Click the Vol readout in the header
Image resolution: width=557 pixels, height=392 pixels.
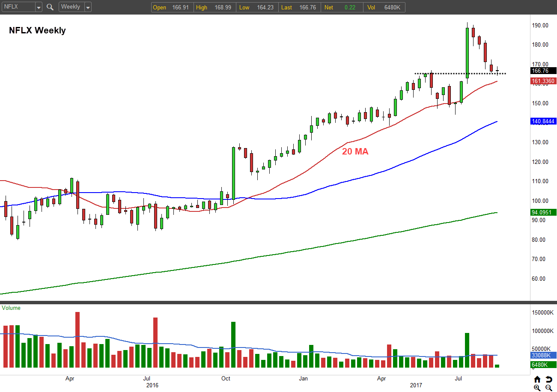[384, 7]
